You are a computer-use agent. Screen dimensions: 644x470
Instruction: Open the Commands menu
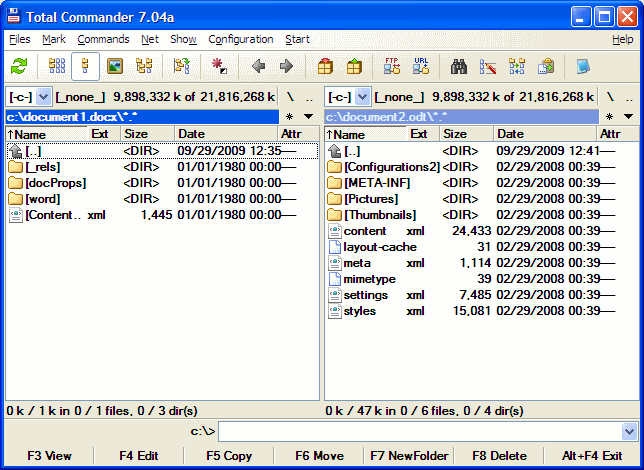point(103,39)
